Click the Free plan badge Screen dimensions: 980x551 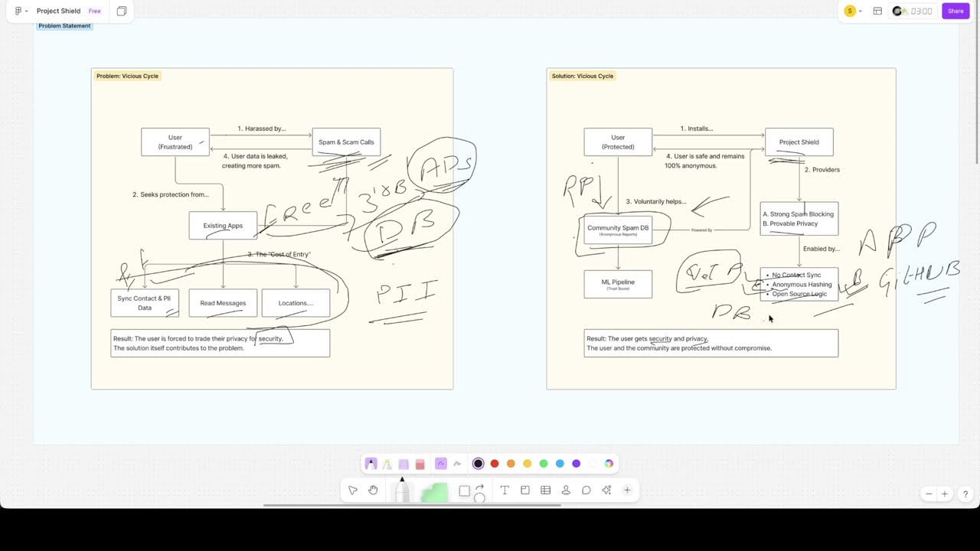(x=94, y=11)
